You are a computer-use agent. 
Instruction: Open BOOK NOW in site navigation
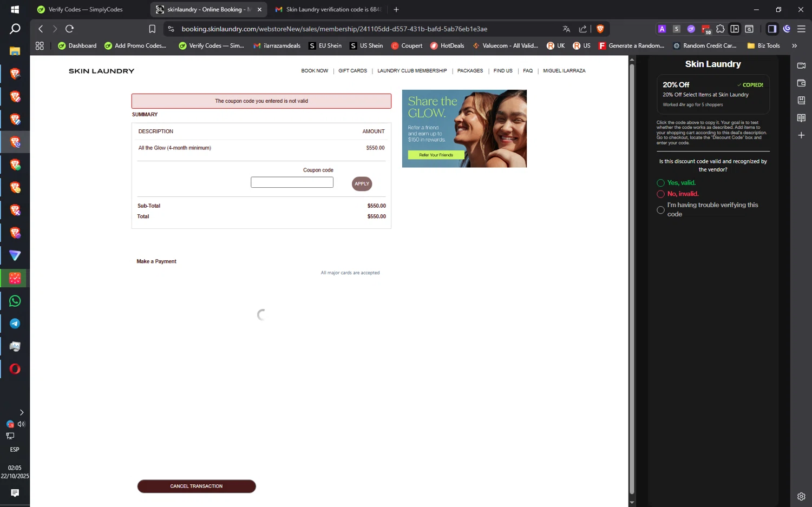(x=315, y=71)
